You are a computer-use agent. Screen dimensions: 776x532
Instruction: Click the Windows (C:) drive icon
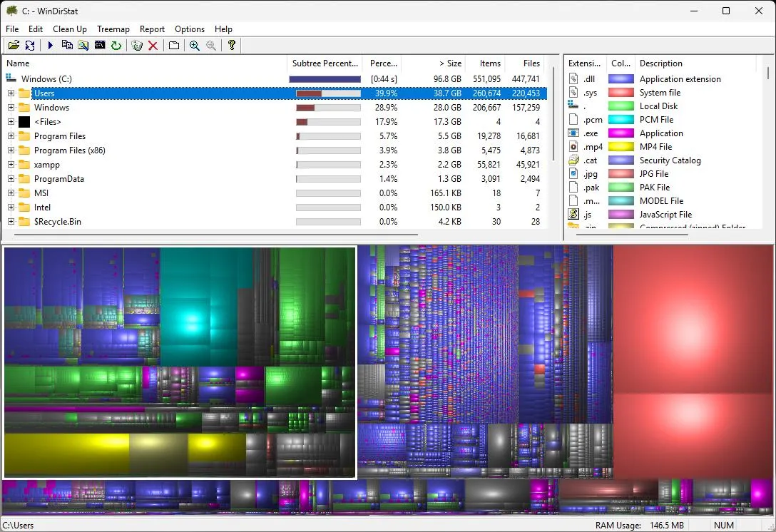click(x=11, y=78)
